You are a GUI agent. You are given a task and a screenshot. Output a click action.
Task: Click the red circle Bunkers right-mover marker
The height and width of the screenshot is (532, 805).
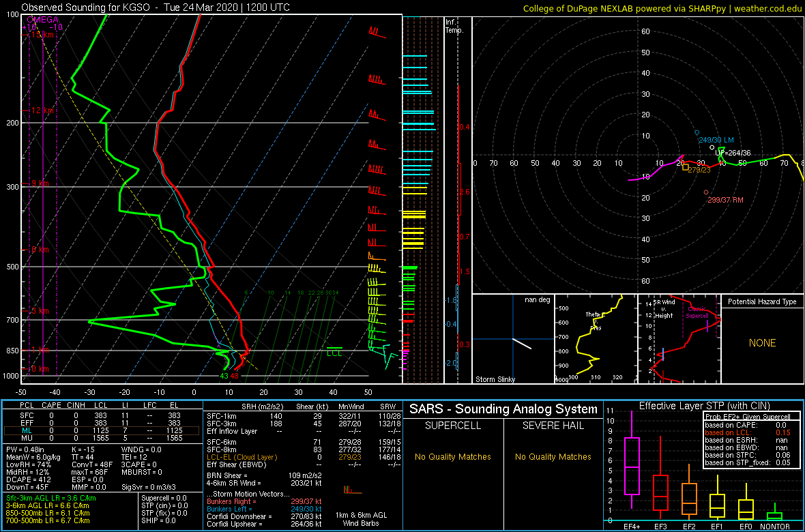tap(706, 192)
